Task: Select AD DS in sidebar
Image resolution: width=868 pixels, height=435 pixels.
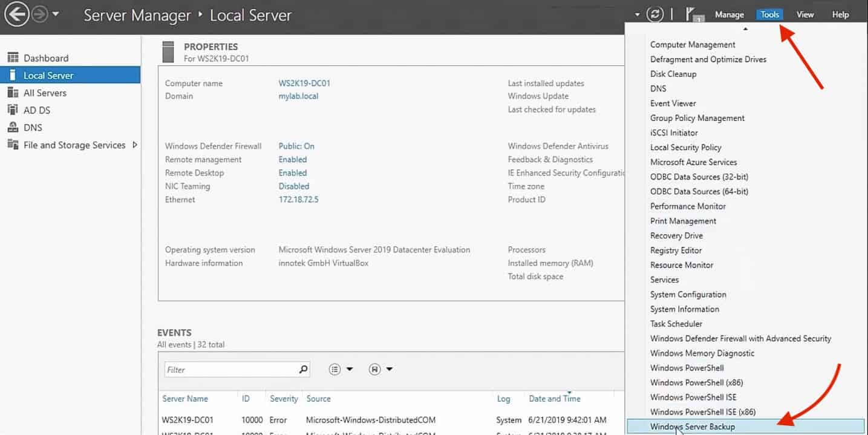Action: coord(37,110)
